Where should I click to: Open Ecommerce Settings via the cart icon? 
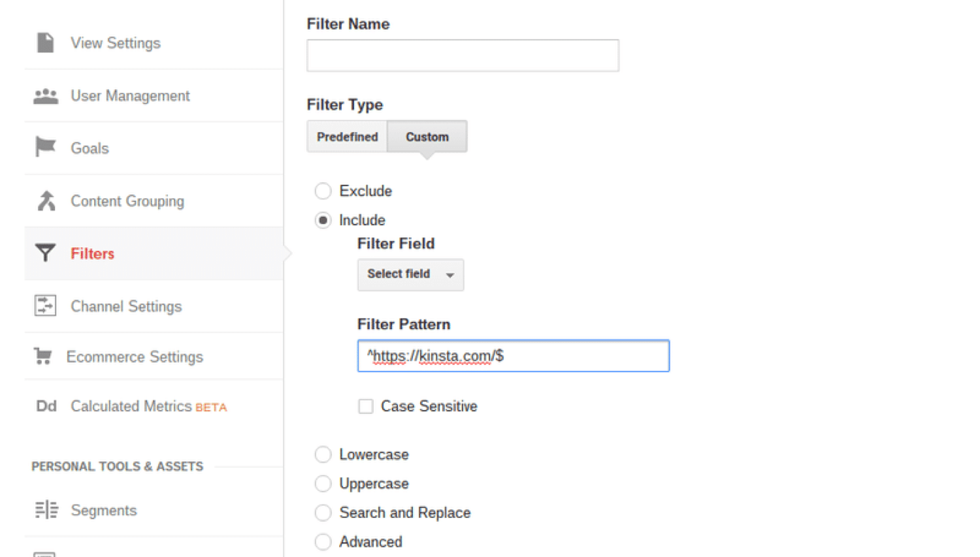point(43,356)
